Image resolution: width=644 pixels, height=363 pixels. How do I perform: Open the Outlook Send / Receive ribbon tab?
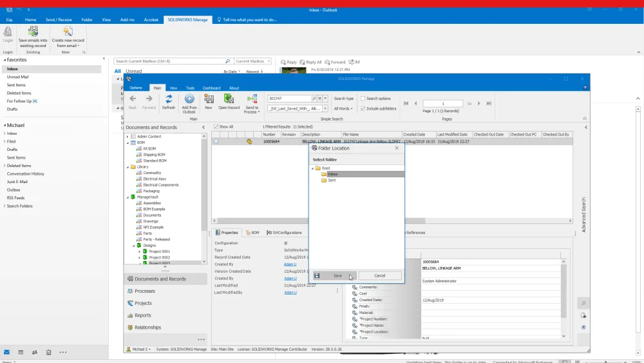59,20
